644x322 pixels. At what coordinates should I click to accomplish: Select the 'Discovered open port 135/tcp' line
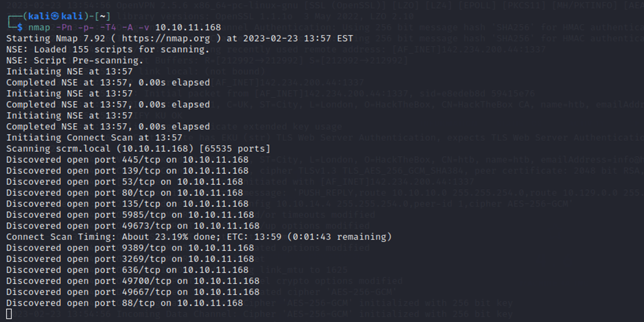click(x=127, y=204)
